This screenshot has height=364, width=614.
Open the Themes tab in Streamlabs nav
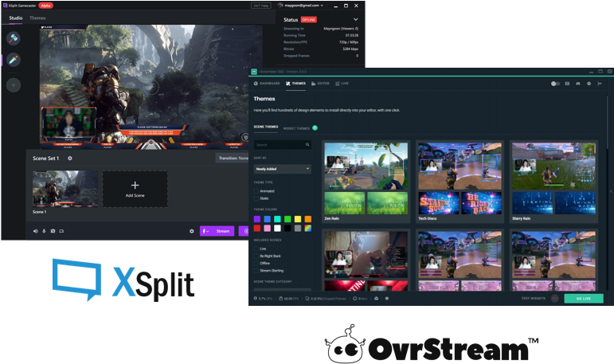[295, 84]
